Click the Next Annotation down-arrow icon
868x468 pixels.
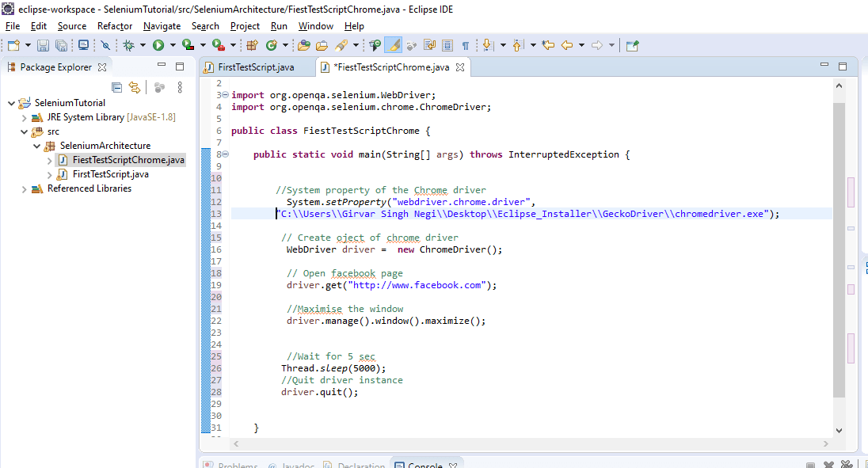click(488, 45)
